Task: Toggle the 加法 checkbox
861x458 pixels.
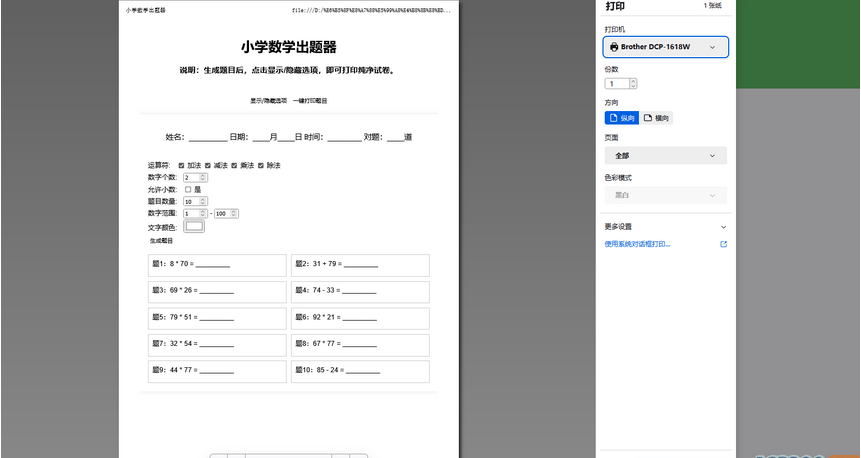Action: pyautogui.click(x=181, y=165)
